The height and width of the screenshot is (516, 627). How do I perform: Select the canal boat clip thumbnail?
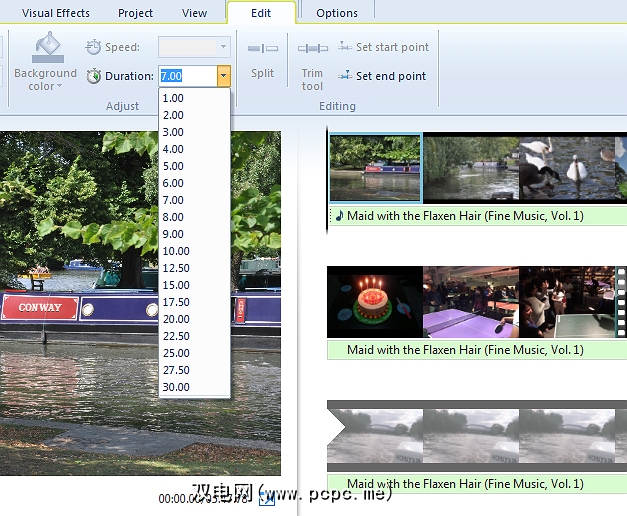[x=375, y=168]
